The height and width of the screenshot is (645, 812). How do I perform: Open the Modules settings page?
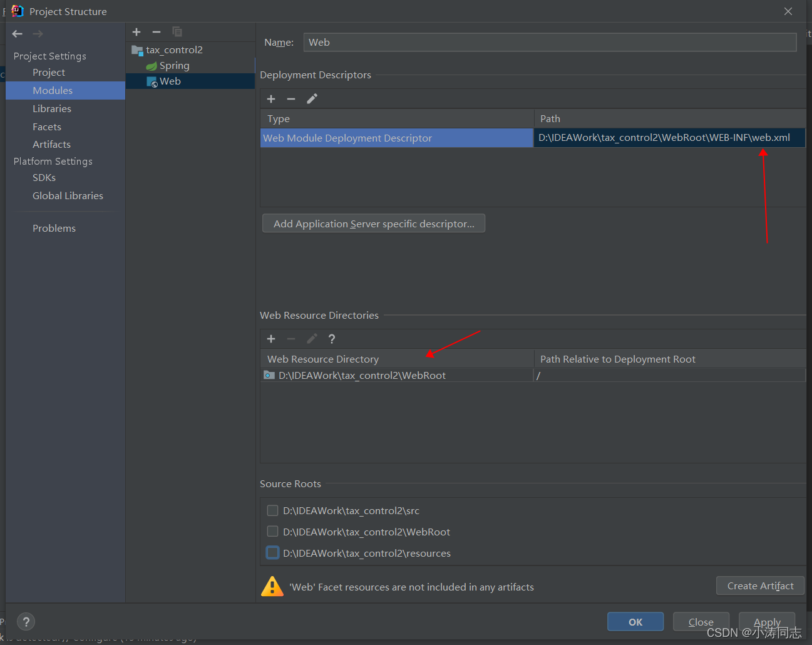pos(66,91)
